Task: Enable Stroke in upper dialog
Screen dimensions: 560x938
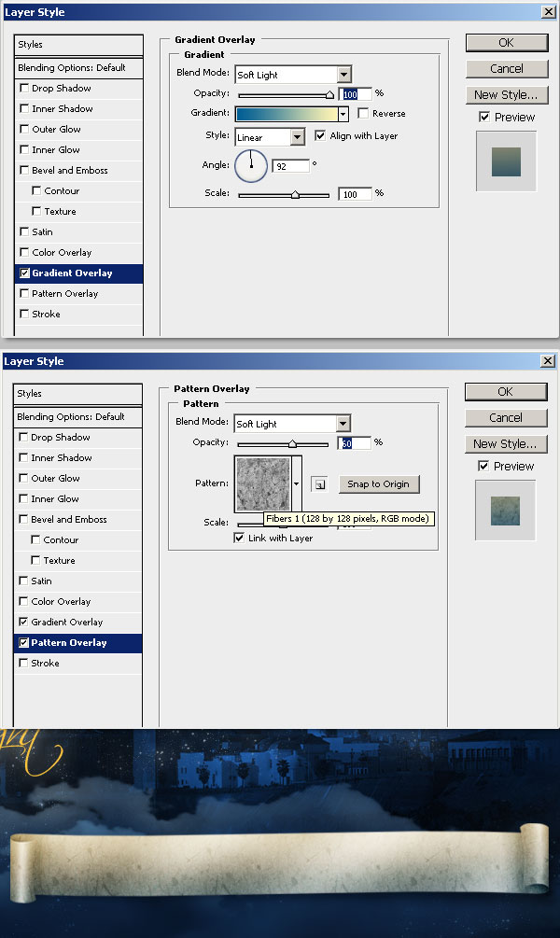Action: coord(24,314)
